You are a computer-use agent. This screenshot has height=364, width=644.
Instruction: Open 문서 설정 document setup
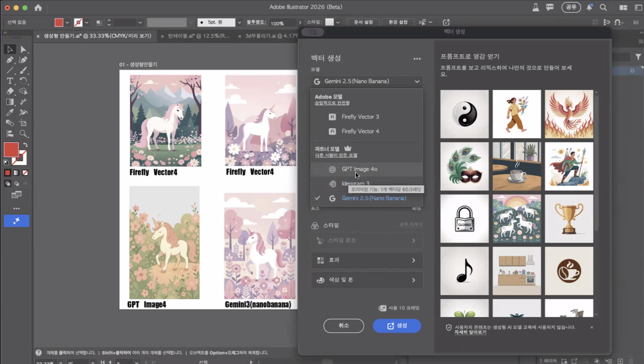click(363, 22)
